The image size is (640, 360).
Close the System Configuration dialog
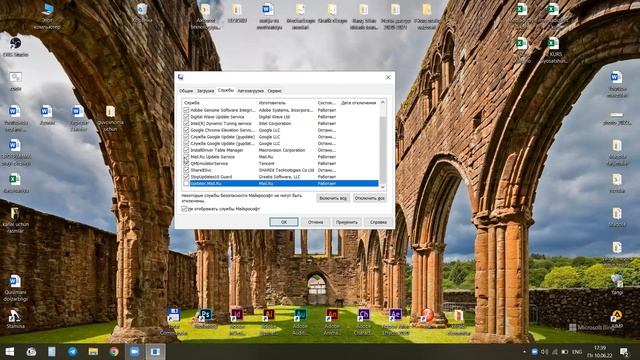[x=388, y=77]
